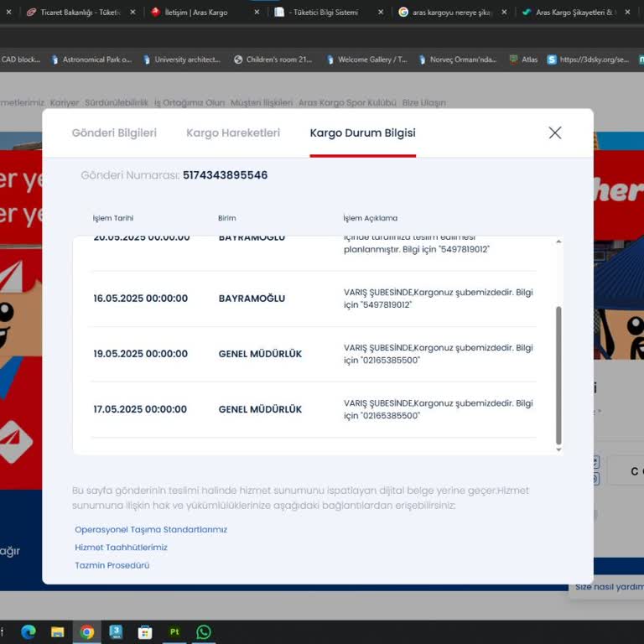Viewport: 644px width, 644px height.
Task: Close the Google search browser tab
Action: click(x=504, y=13)
